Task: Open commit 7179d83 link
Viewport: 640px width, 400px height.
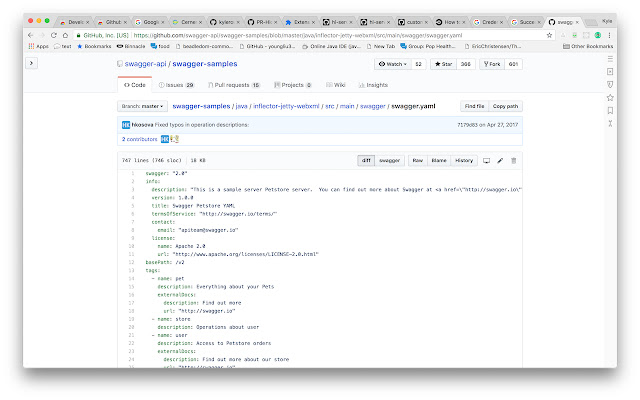Action: [467, 125]
